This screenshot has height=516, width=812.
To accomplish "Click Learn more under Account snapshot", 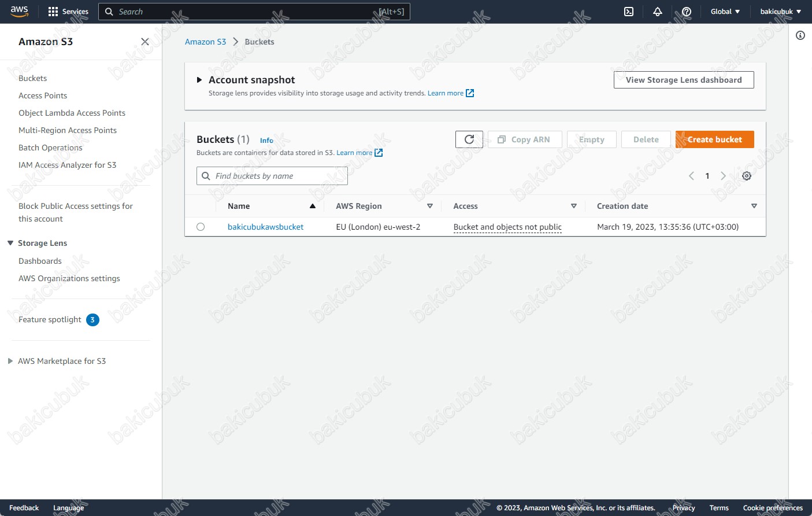I will [446, 93].
